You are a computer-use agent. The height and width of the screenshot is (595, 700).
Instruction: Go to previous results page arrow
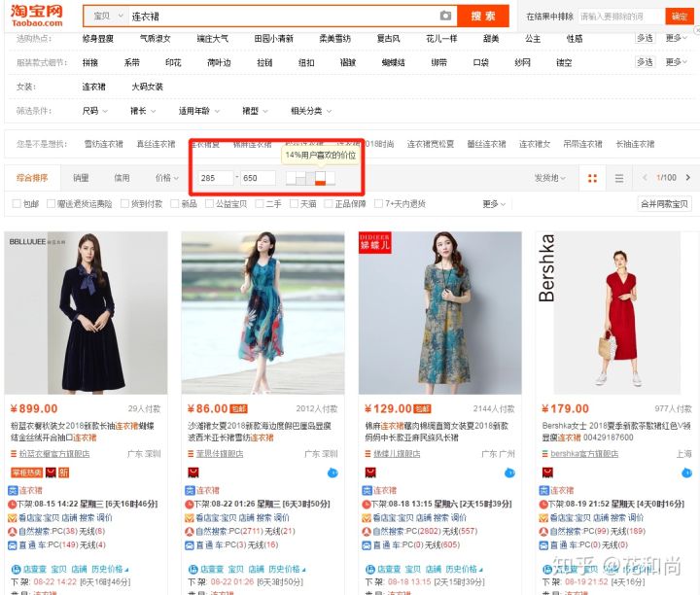click(x=645, y=178)
